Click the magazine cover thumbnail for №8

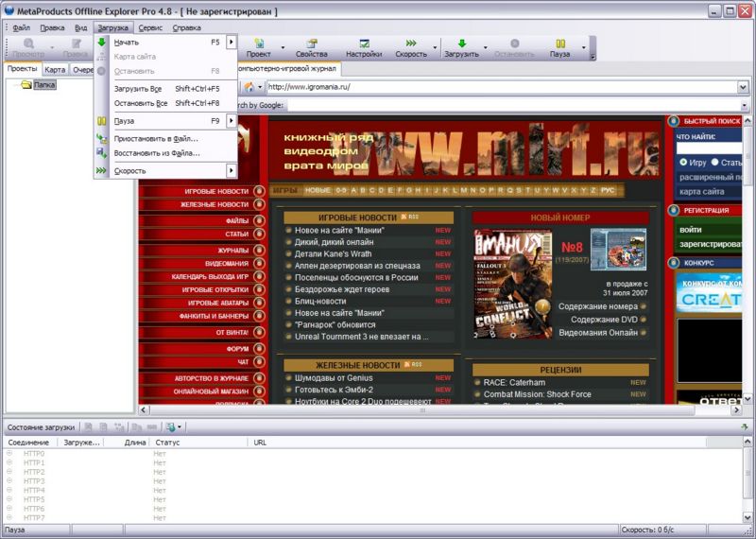(513, 284)
